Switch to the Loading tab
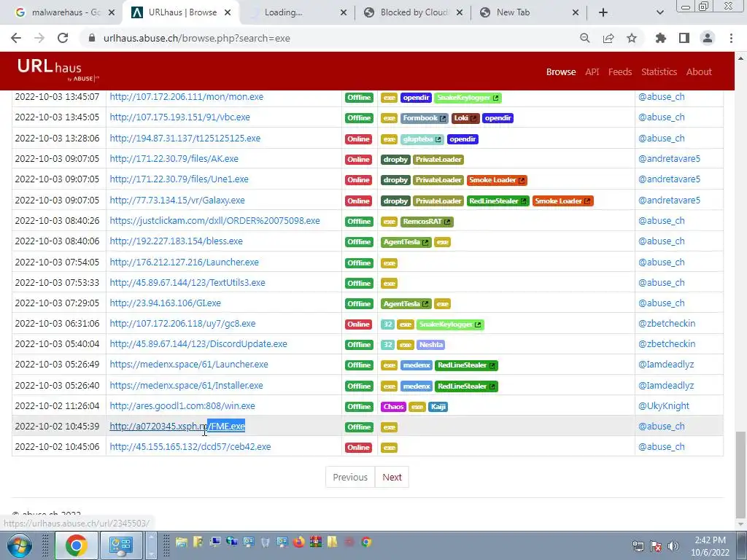The image size is (747, 560). 298,13
